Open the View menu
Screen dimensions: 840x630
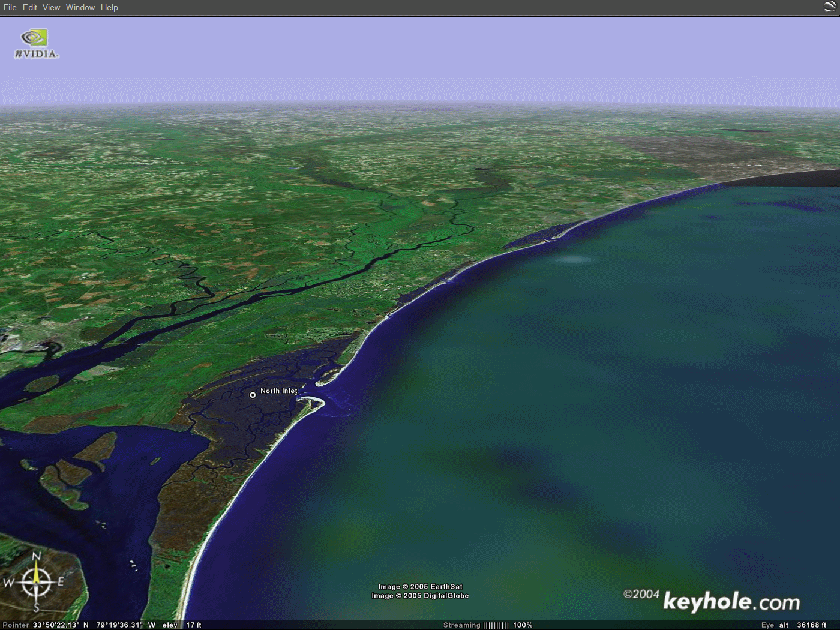click(51, 7)
